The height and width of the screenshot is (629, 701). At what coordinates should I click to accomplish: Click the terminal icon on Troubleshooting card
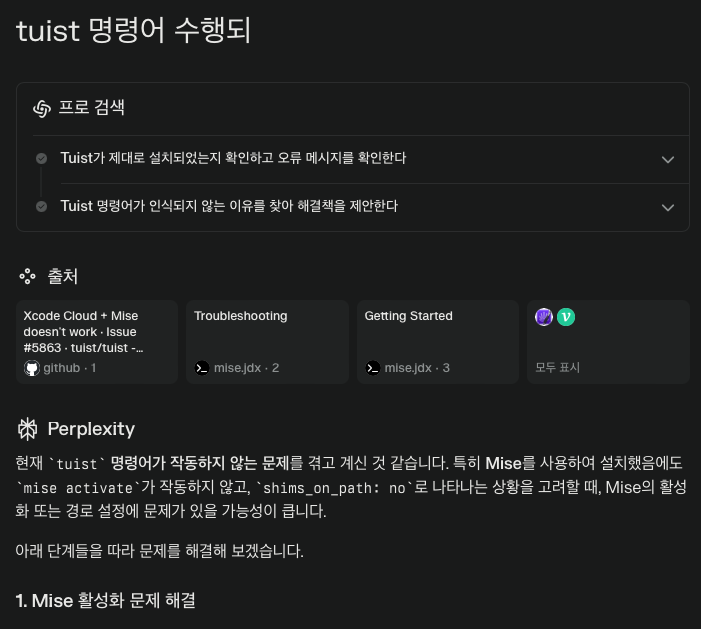point(202,368)
